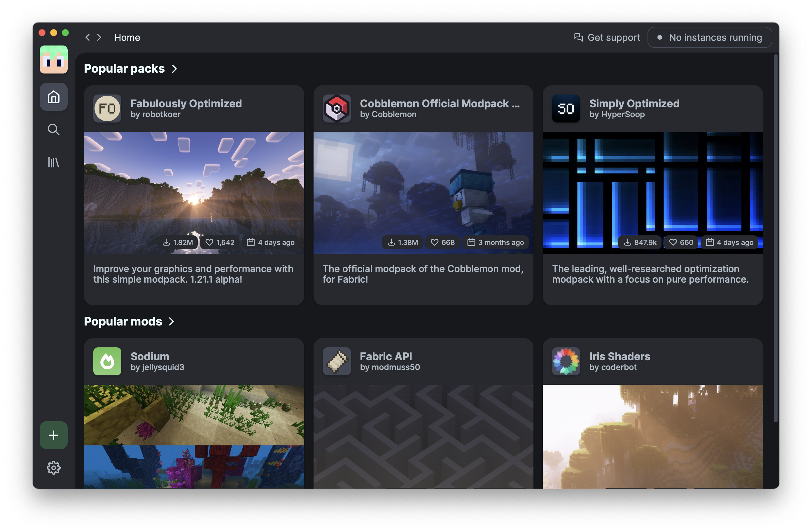Click the 660 hearts badge
Image resolution: width=812 pixels, height=532 pixels.
(681, 242)
